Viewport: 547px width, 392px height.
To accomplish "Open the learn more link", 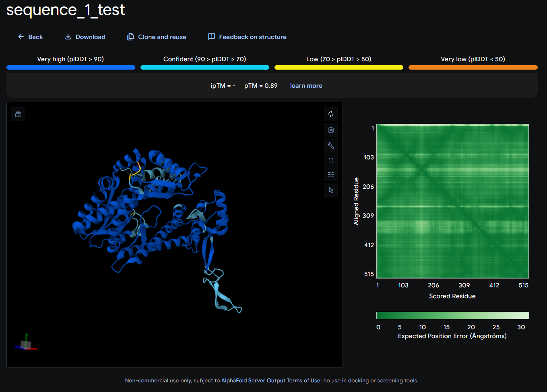I will click(x=306, y=86).
